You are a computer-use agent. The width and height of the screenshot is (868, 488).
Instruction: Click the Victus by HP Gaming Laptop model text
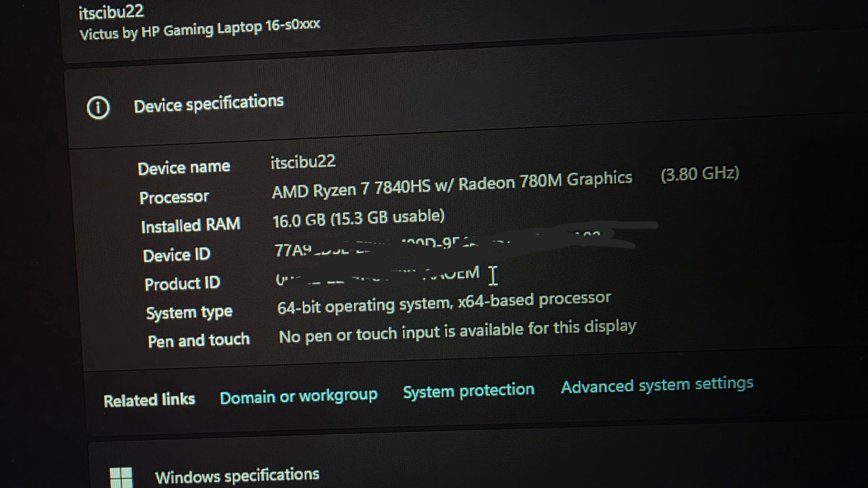199,29
